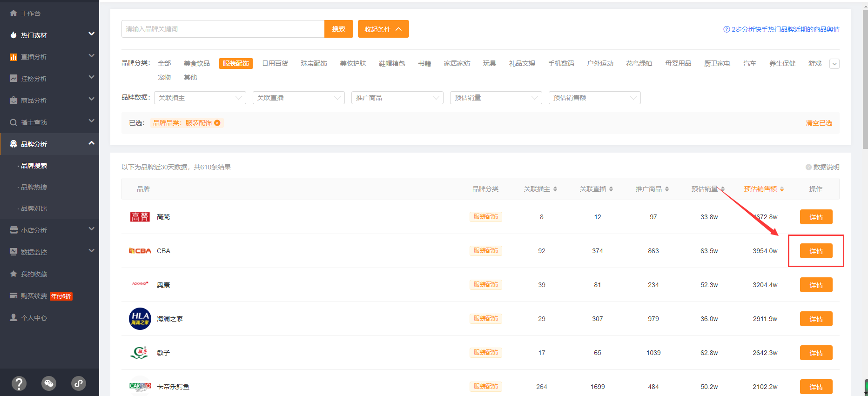The image size is (868, 396).
Task: Click the 数据监控 monitor icon
Action: coord(13,252)
